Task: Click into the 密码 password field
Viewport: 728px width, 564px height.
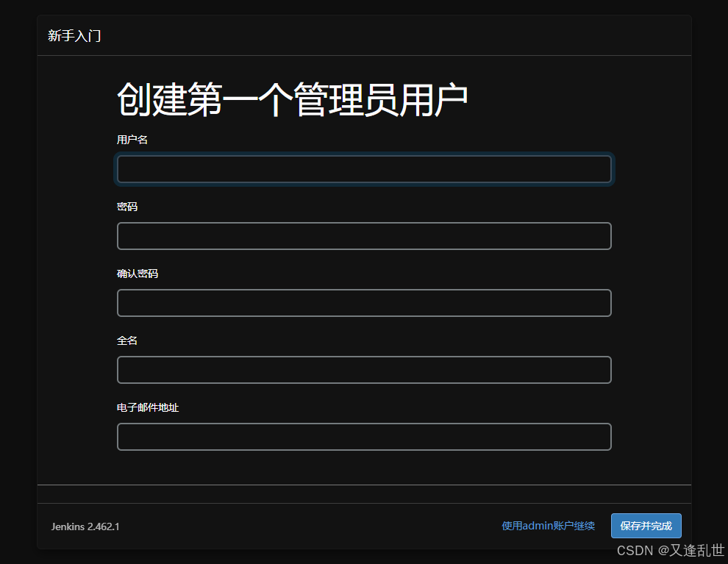Action: (364, 236)
